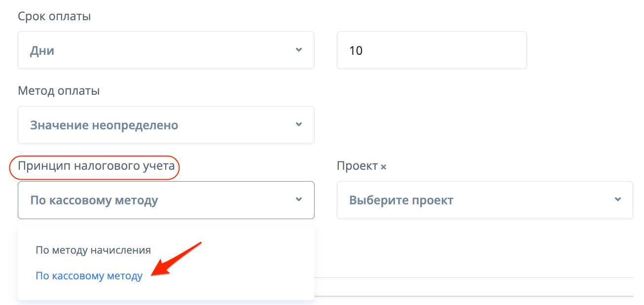Click the Значение неопределено placeholder text
This screenshot has height=305, width=644.
(x=104, y=125)
